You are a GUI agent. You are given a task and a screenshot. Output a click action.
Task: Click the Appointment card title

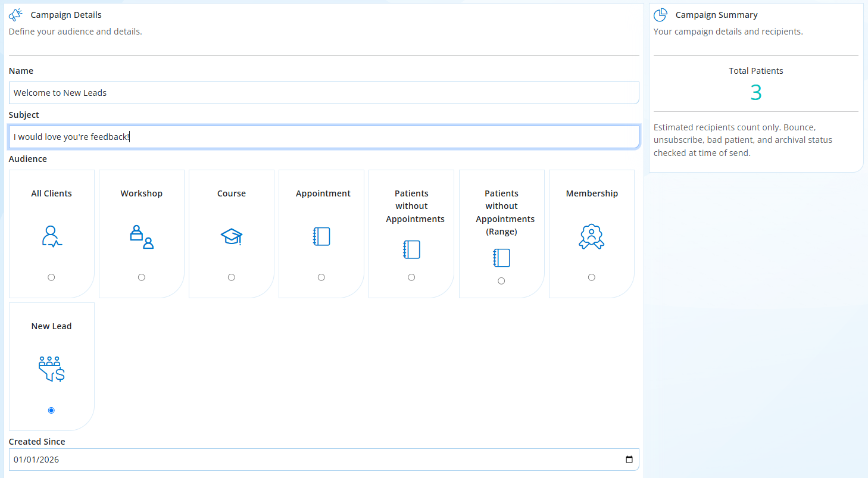pyautogui.click(x=323, y=193)
